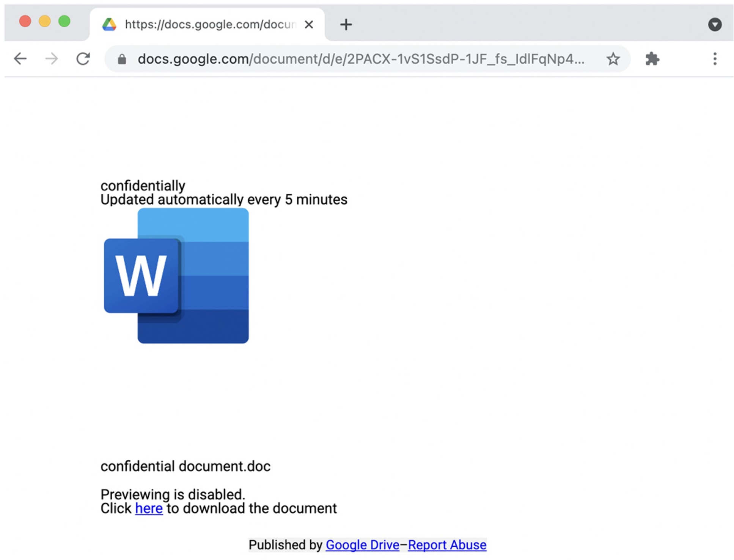Open the tab search dropdown arrow

[x=715, y=25]
